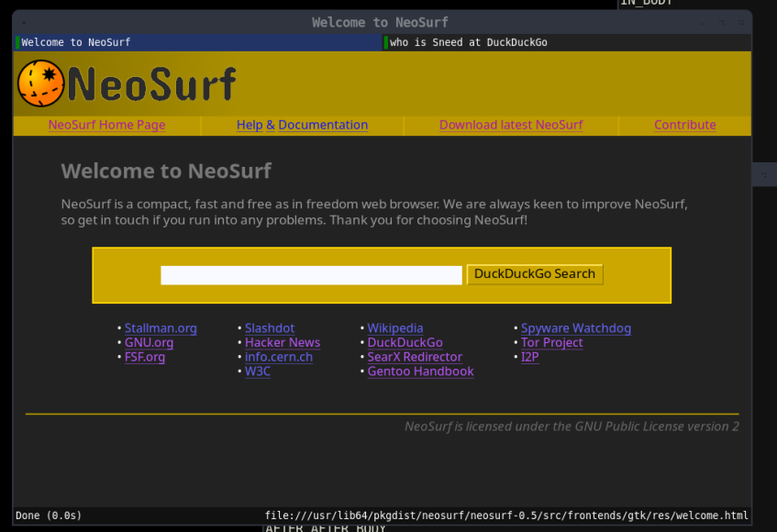Click the intro paragraph about NeoSurf browser
The image size is (777, 532).
pos(374,212)
